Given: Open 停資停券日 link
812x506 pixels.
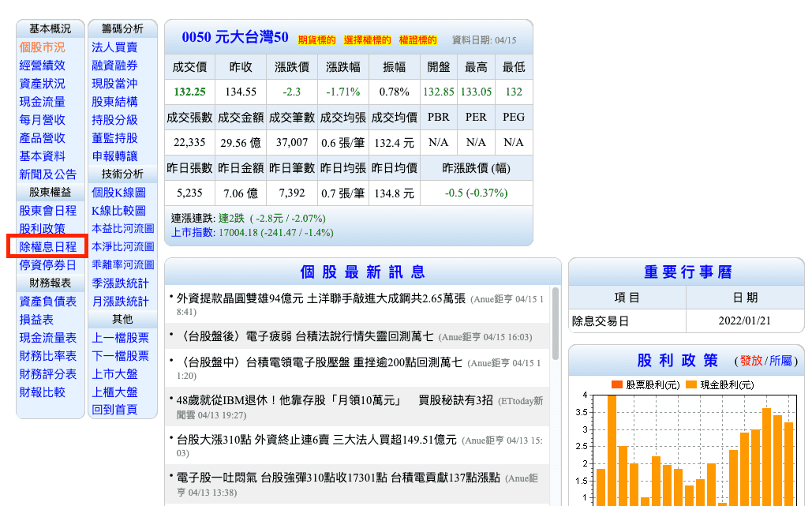Looking at the screenshot, I should [47, 264].
